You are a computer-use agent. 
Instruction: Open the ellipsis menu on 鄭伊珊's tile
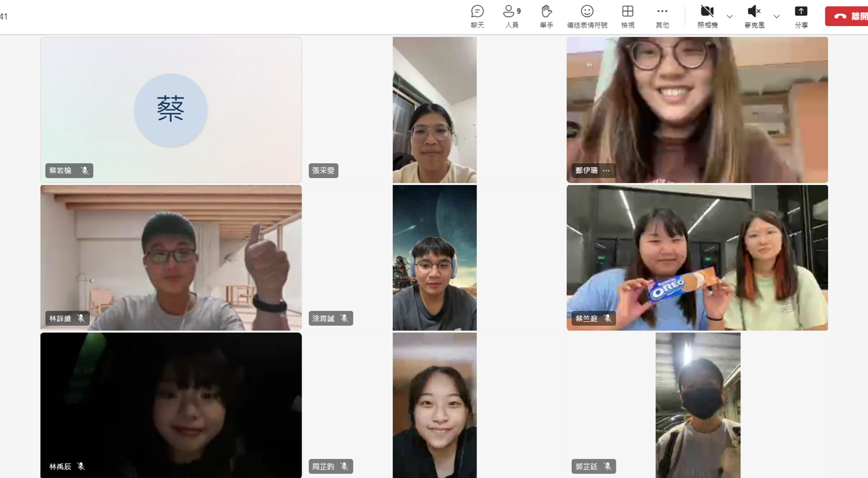click(x=606, y=171)
